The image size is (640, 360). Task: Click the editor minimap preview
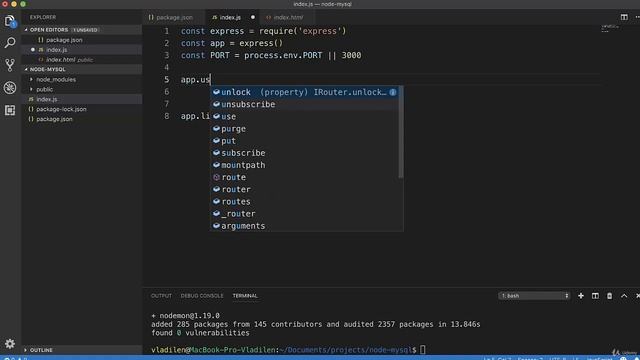[610, 29]
